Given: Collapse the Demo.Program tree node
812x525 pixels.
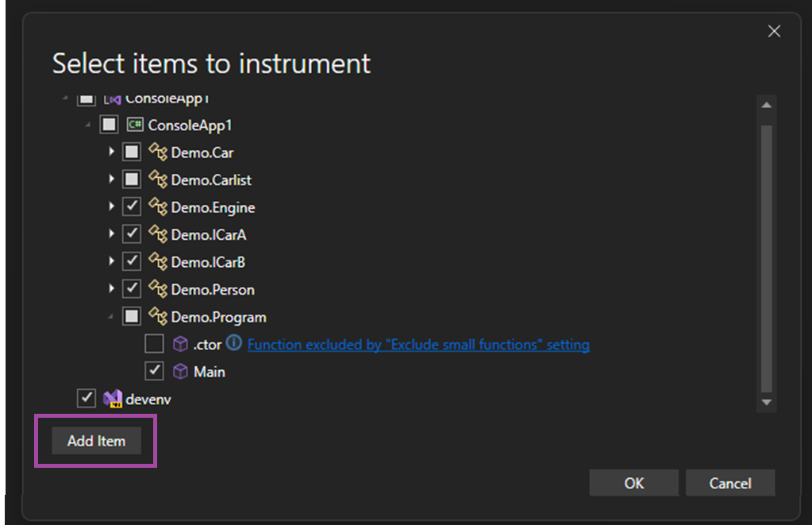Looking at the screenshot, I should (112, 317).
